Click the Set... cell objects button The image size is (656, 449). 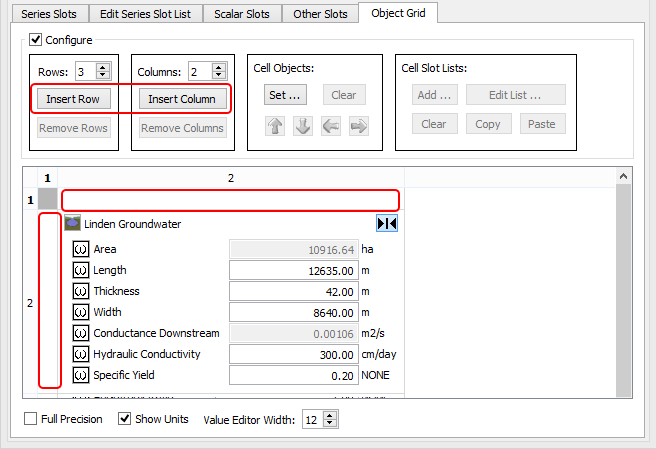point(284,95)
